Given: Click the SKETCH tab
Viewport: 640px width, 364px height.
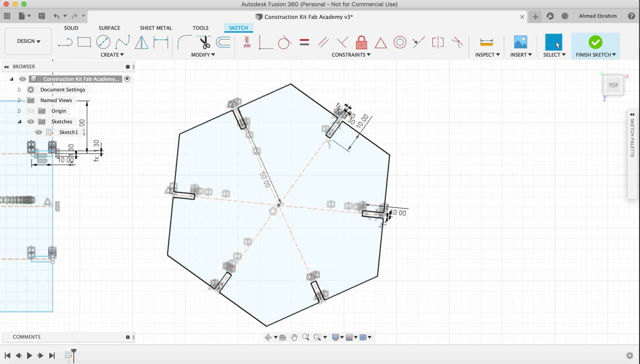Looking at the screenshot, I should pyautogui.click(x=238, y=28).
